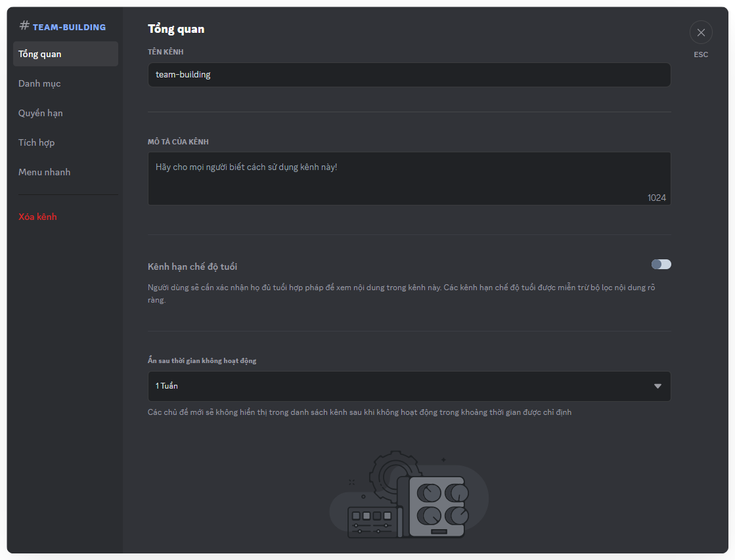The width and height of the screenshot is (735, 560).
Task: Click the 1024 character counter
Action: pos(656,198)
